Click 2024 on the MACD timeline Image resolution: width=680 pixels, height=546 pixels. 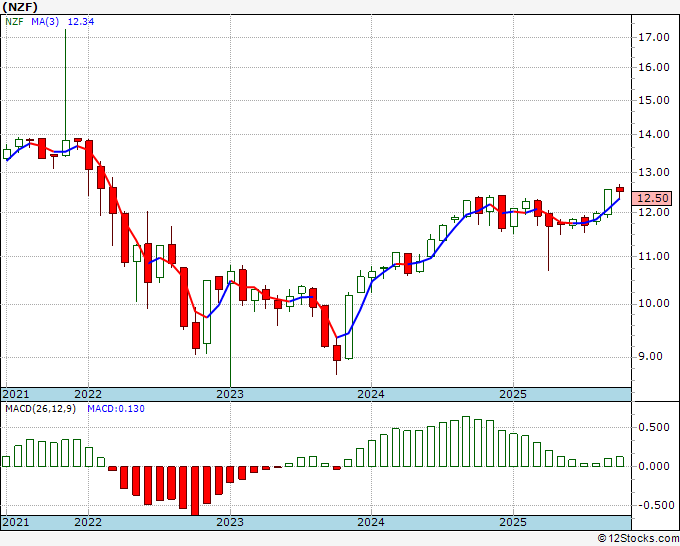point(371,522)
